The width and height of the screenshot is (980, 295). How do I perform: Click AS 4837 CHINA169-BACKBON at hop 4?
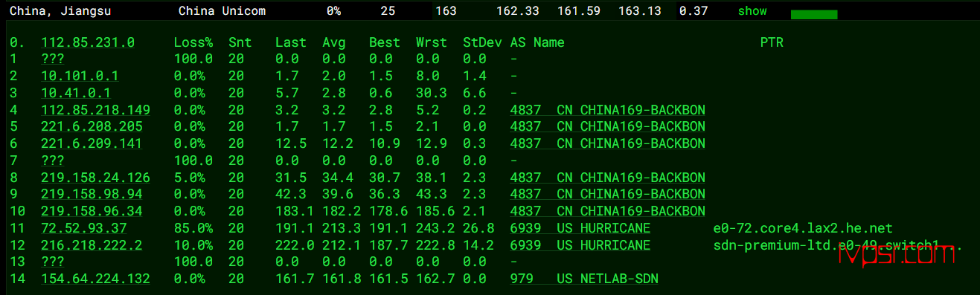(608, 110)
